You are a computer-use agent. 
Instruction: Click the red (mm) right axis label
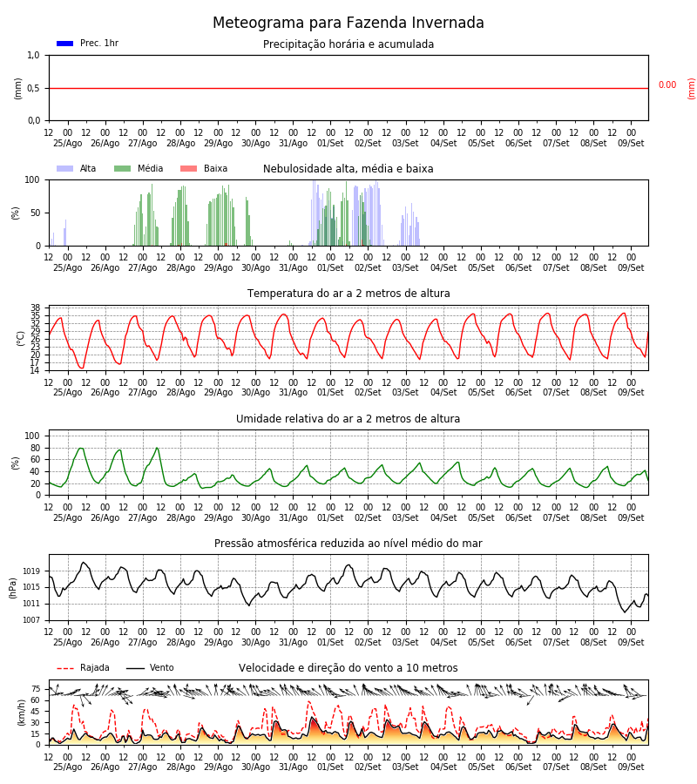[692, 89]
